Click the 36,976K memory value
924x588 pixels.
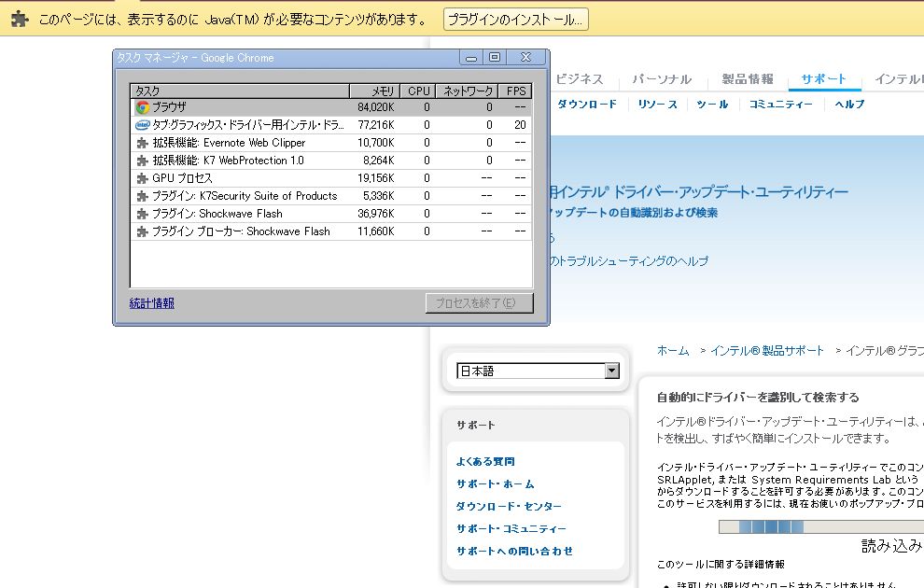[376, 214]
